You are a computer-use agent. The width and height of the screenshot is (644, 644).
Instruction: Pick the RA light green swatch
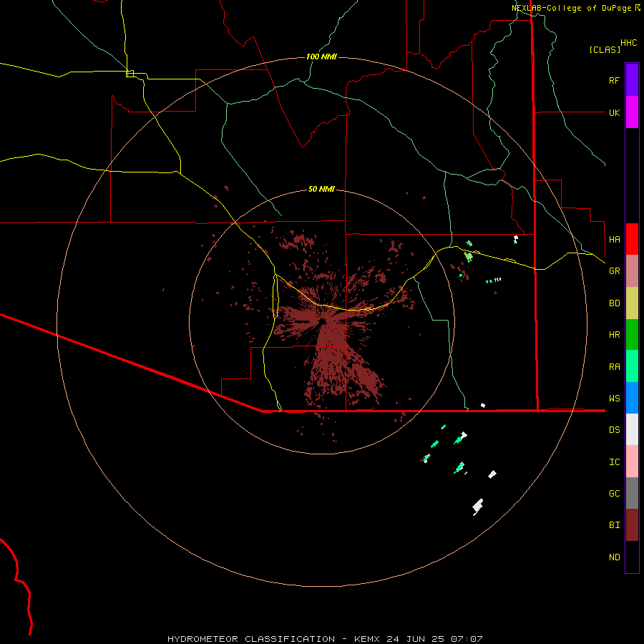coord(632,366)
